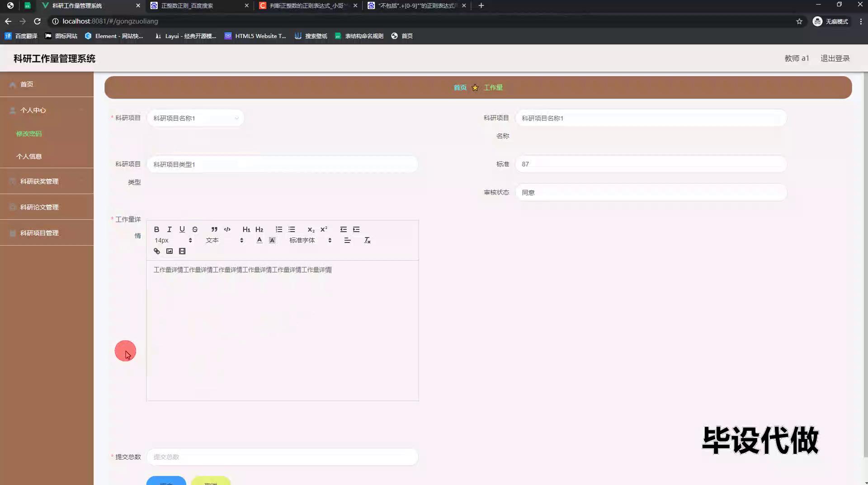Insert a code block in the editor

pyautogui.click(x=227, y=229)
